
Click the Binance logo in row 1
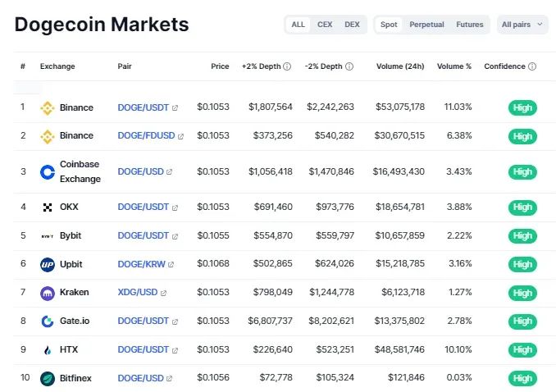(x=47, y=107)
